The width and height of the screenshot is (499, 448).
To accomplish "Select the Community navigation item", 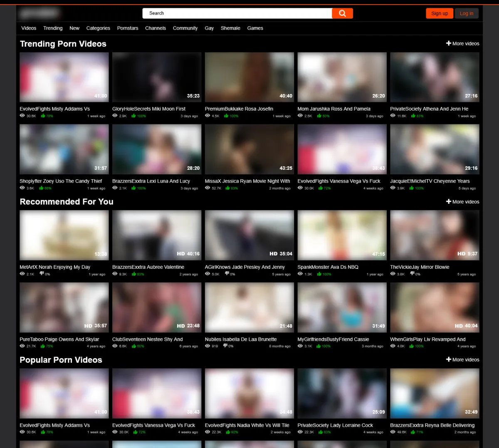I will click(x=185, y=28).
